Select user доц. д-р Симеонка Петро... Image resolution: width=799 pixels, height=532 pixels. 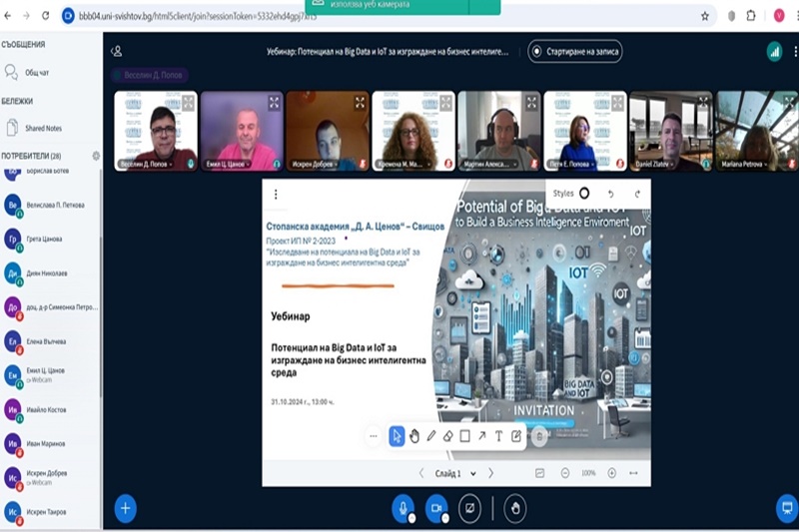click(50, 307)
